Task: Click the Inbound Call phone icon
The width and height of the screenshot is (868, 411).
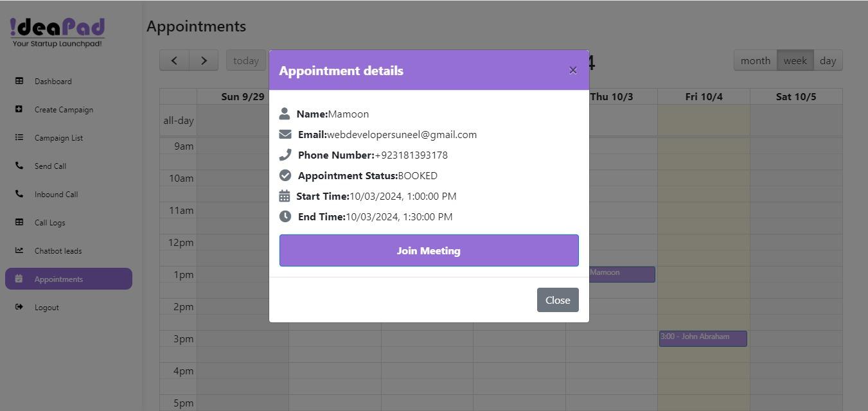Action: (19, 194)
